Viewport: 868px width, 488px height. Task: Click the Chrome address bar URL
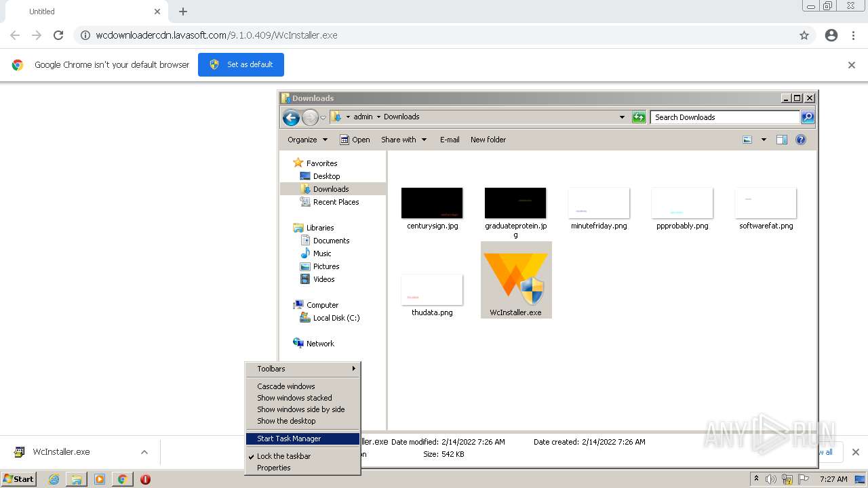[216, 35]
